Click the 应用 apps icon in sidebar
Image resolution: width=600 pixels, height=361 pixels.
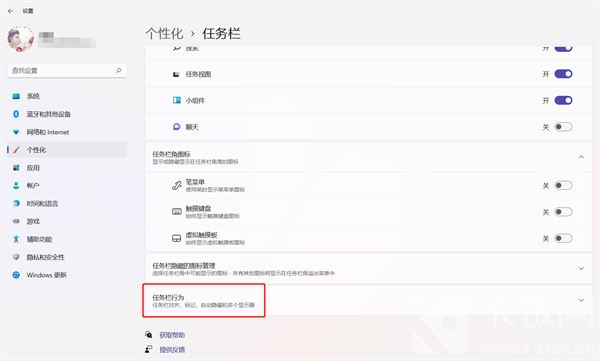pyautogui.click(x=16, y=168)
